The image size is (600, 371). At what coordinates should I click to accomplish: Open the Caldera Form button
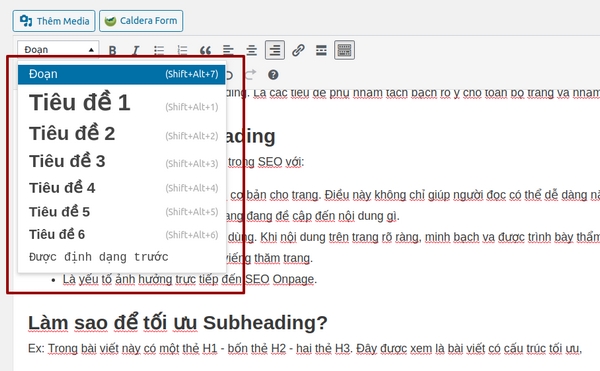[141, 21]
